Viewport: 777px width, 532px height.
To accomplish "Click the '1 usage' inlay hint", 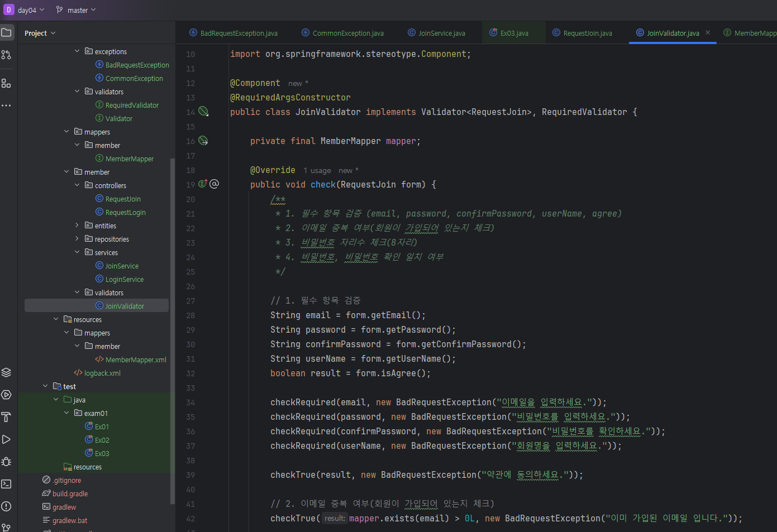I will pyautogui.click(x=317, y=170).
